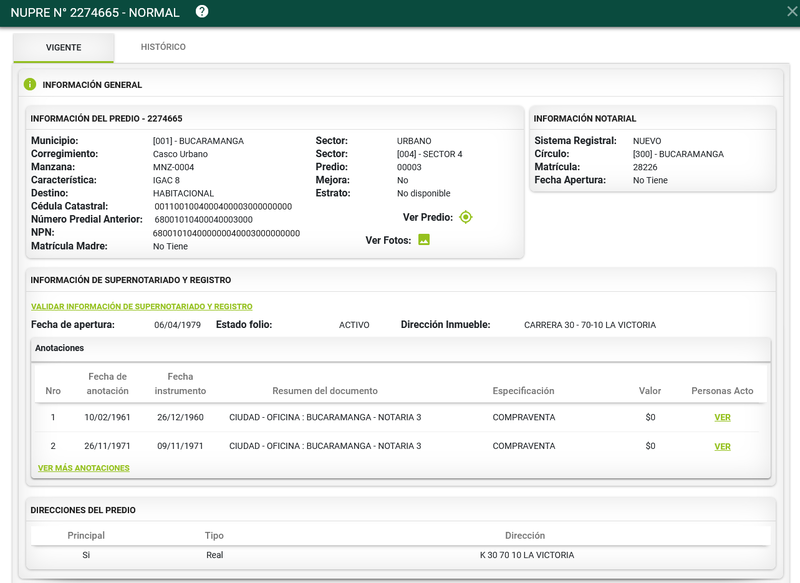The height and width of the screenshot is (583, 800).
Task: Click the Estado folio value ACTIVO
Action: [354, 325]
